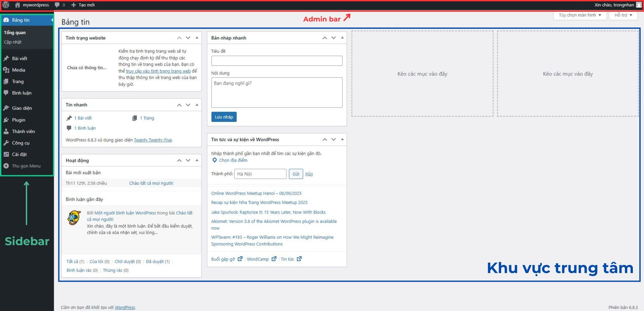Open the mywordpress site home icon

point(18,5)
